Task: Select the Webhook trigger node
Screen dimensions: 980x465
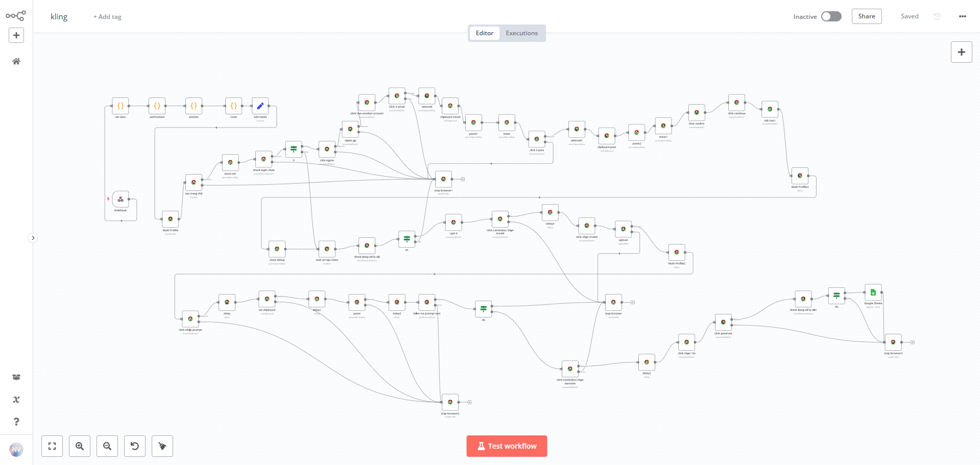Action: pos(121,199)
